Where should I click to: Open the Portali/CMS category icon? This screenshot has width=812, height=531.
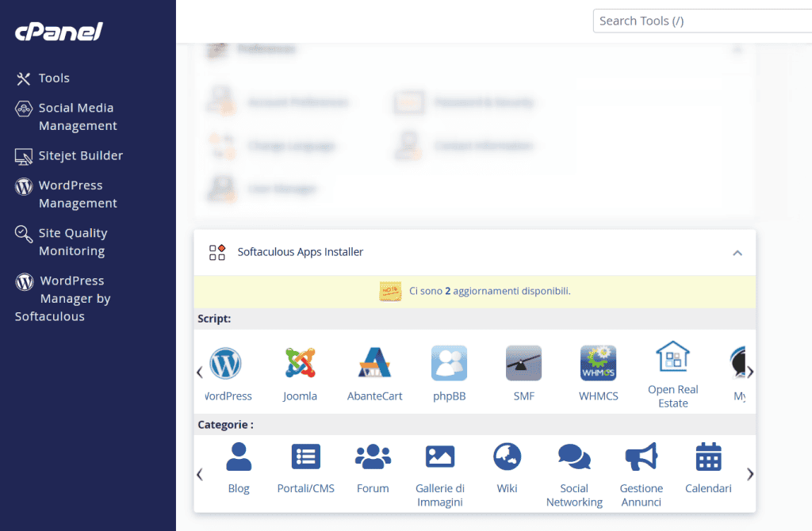[x=305, y=457]
